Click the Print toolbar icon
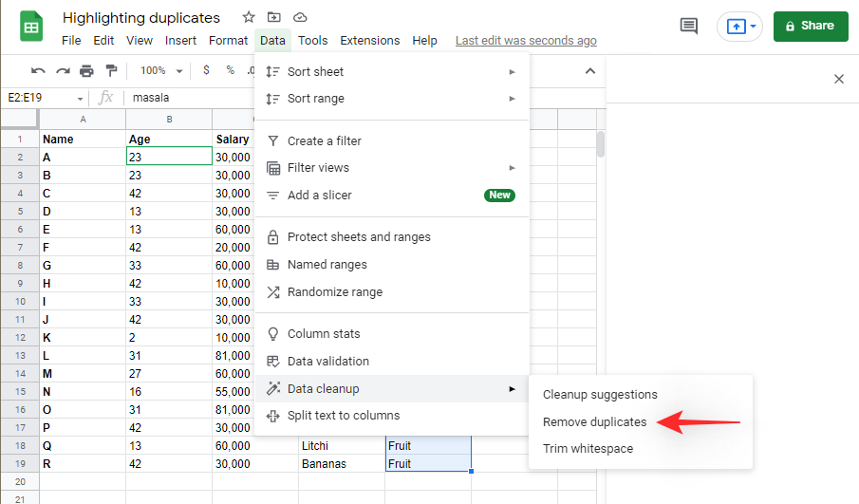This screenshot has width=859, height=504. coord(86,70)
